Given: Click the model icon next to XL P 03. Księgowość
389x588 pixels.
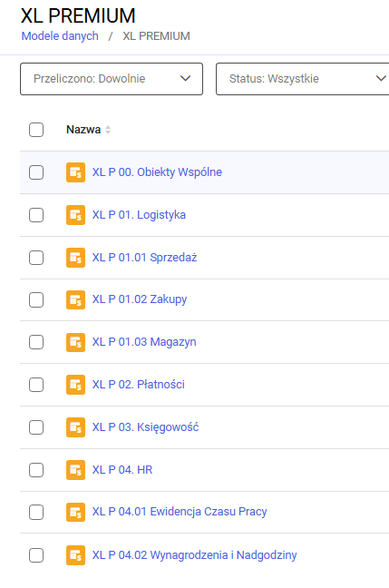Looking at the screenshot, I should (75, 427).
